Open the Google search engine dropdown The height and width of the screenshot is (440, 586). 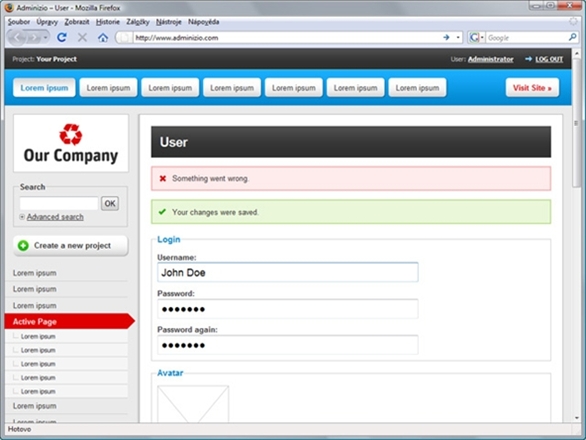476,37
